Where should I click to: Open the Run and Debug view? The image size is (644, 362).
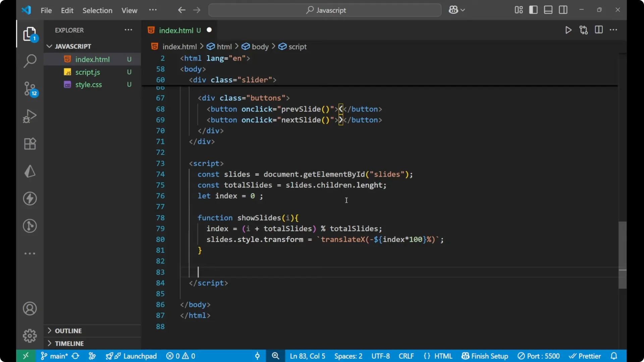point(30,116)
